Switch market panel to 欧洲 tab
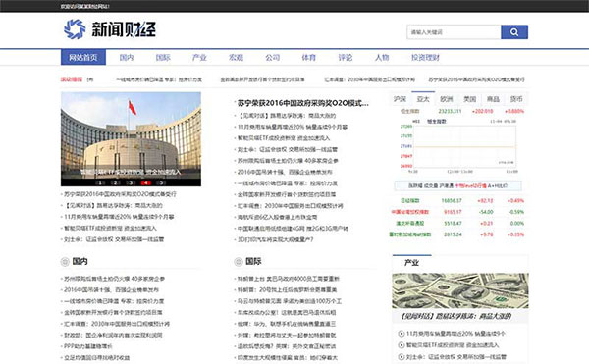Viewport: 589px width, 364px height. pyautogui.click(x=447, y=99)
